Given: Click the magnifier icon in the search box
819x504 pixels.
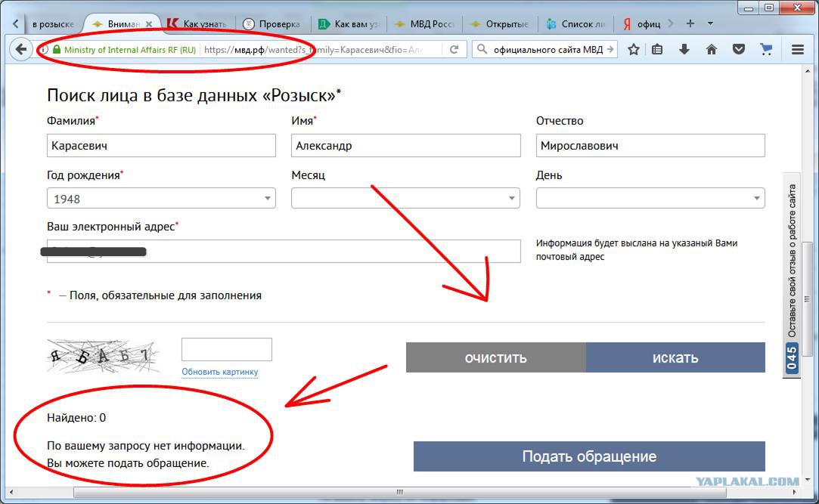Looking at the screenshot, I should [482, 49].
